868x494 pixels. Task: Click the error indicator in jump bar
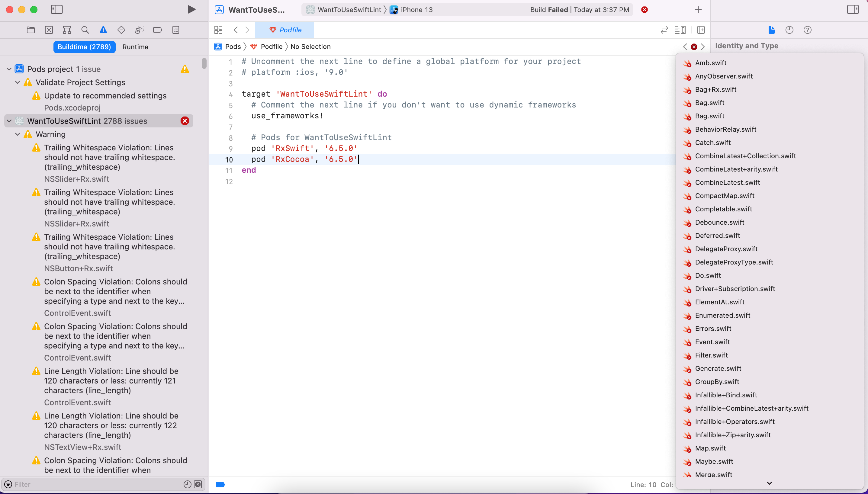(x=694, y=47)
